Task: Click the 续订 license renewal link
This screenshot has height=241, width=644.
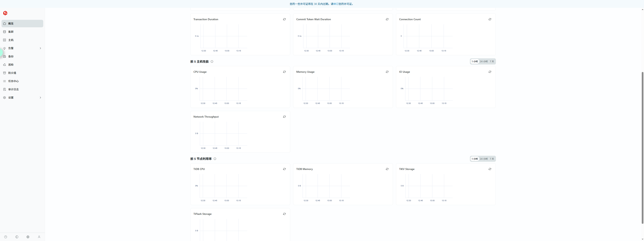Action: [336, 4]
